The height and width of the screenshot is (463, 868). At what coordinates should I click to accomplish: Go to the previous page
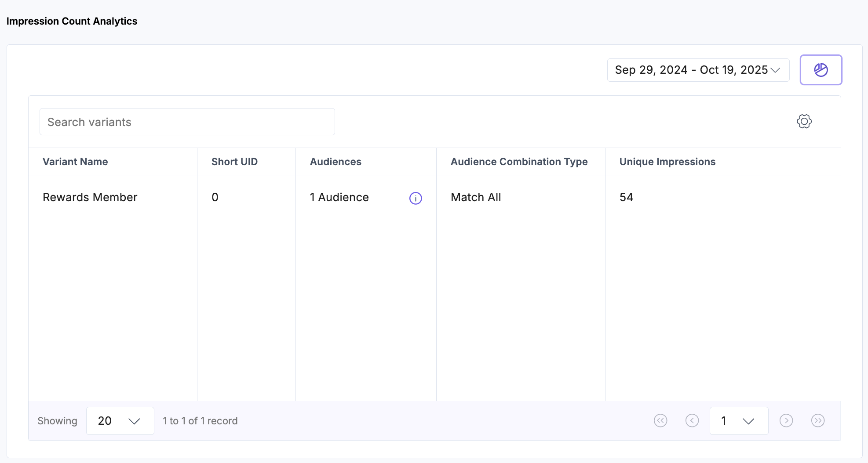692,421
